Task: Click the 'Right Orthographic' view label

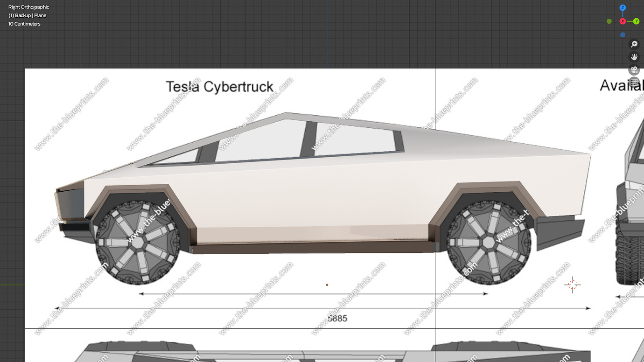Action: point(29,7)
